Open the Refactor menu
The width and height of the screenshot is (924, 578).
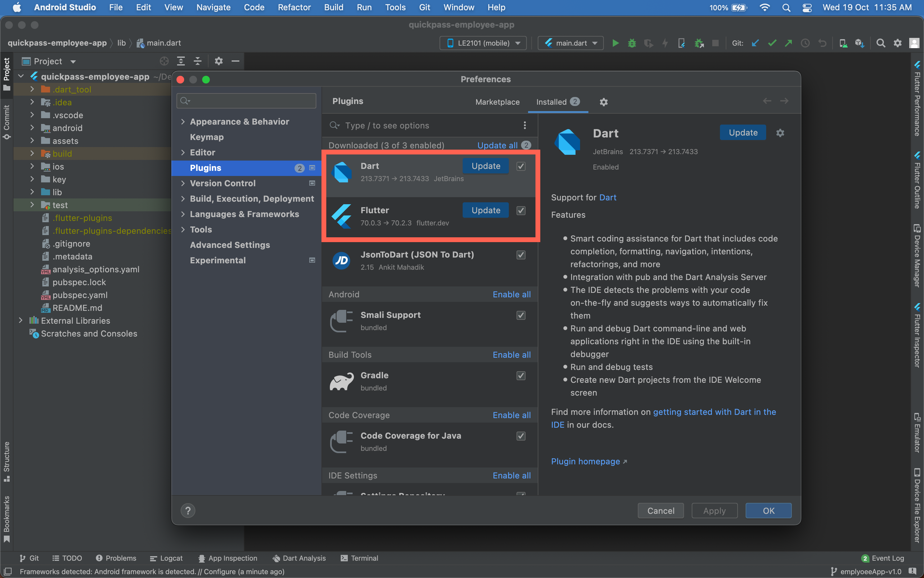[x=294, y=7]
